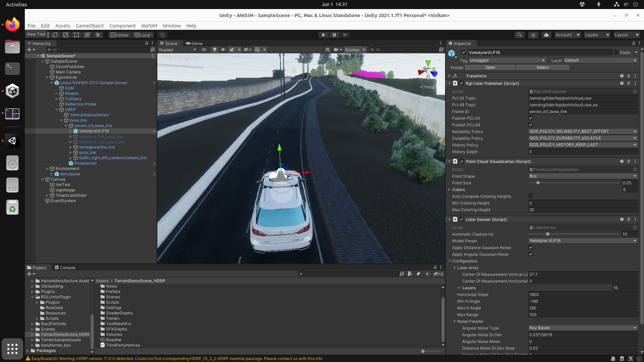Open the Reliability Policy dropdown
The width and height of the screenshot is (644, 362).
coord(583,131)
